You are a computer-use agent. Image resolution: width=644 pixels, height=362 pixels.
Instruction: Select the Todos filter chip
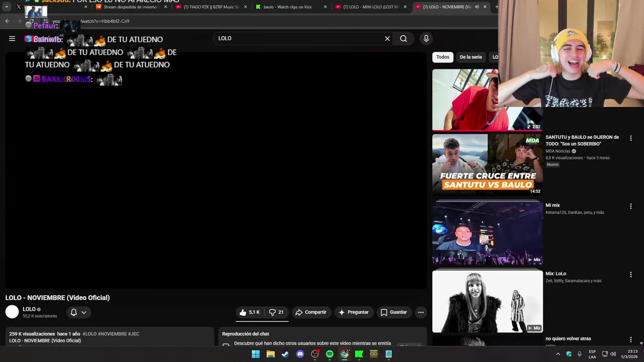pos(443,57)
